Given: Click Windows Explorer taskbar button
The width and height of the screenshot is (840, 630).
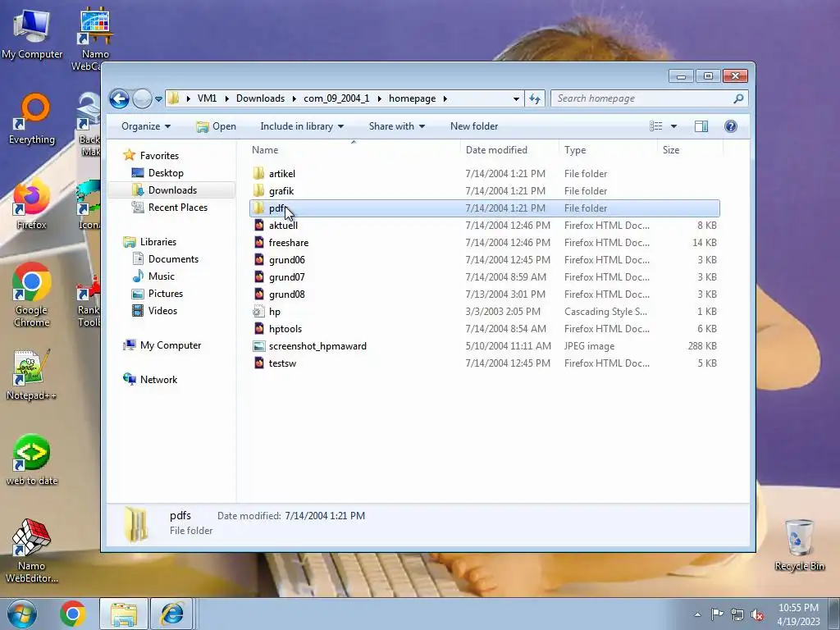Looking at the screenshot, I should tap(124, 614).
